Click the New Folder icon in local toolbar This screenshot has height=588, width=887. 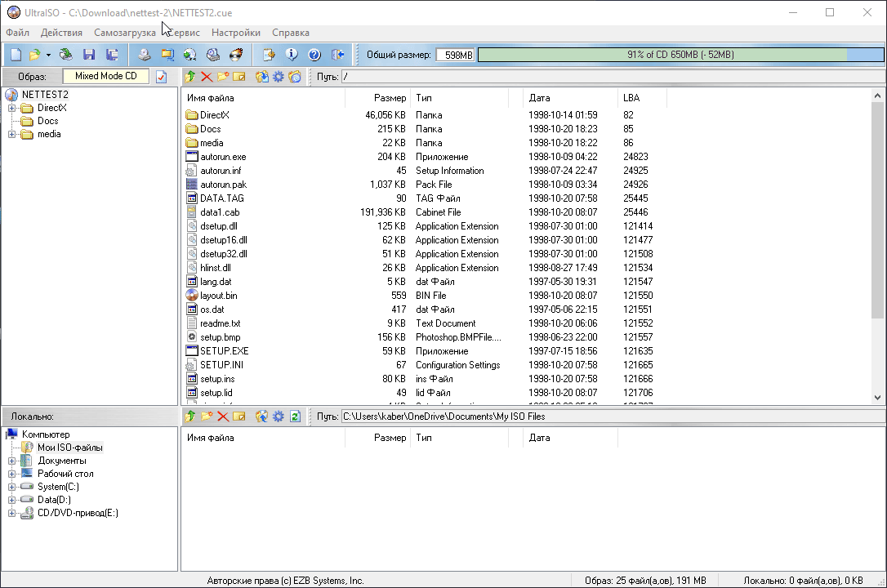pos(207,416)
